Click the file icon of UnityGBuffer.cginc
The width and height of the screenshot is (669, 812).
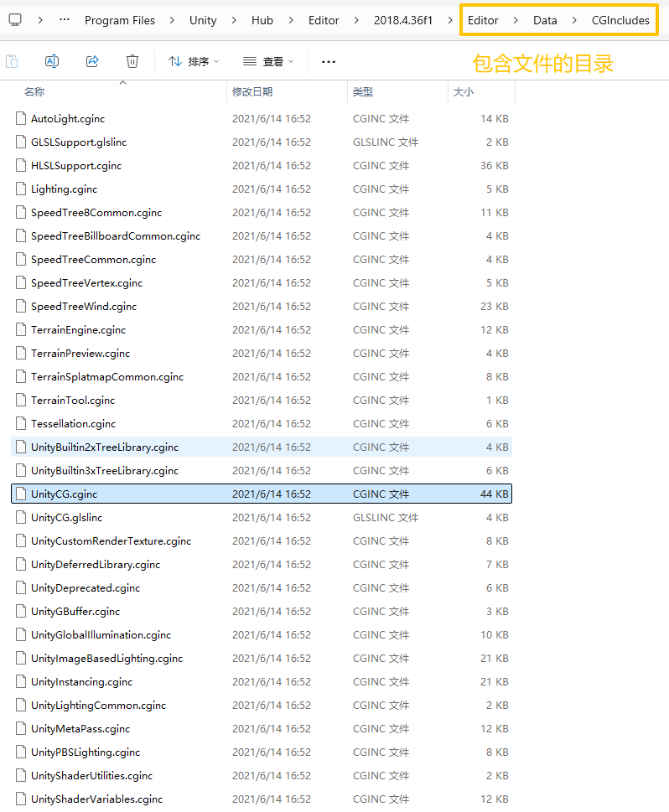click(x=21, y=611)
